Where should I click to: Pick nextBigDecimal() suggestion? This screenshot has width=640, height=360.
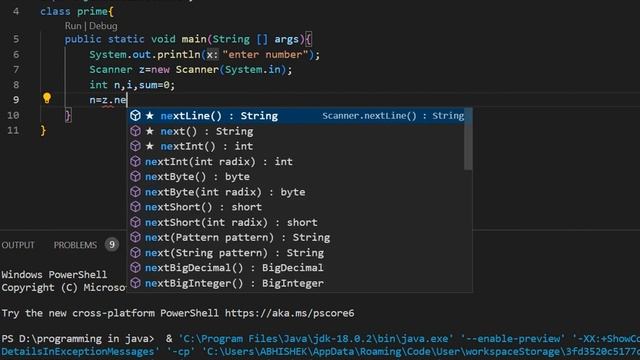pos(297,268)
